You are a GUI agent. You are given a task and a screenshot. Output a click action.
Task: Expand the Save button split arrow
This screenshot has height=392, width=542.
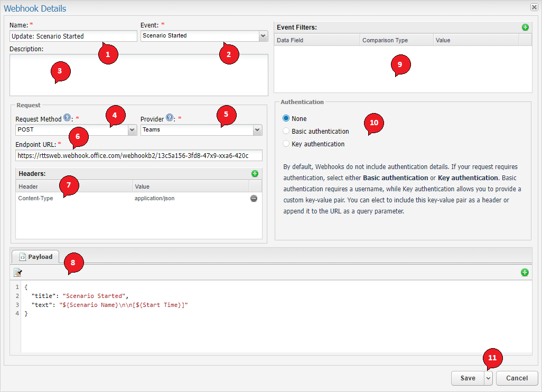coord(489,378)
